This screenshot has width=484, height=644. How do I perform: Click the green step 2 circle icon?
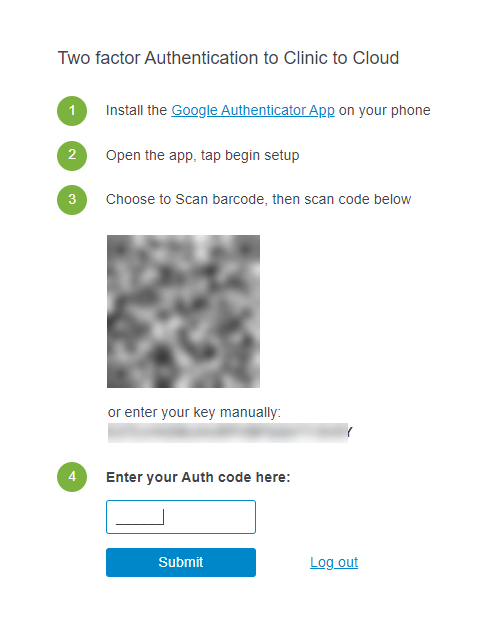(x=72, y=156)
